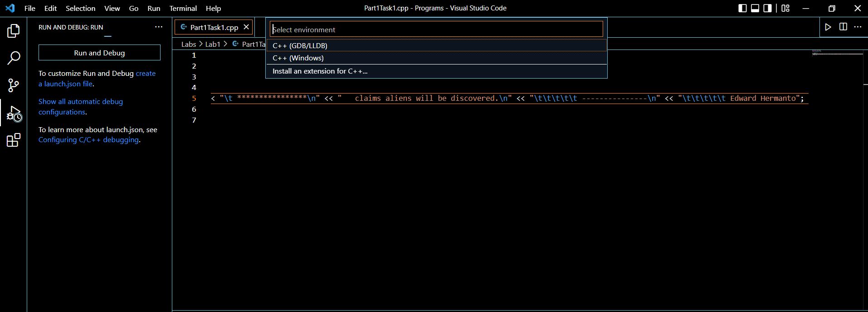Image resolution: width=868 pixels, height=312 pixels.
Task: Close the Part1Task1.cpp tab
Action: click(246, 27)
